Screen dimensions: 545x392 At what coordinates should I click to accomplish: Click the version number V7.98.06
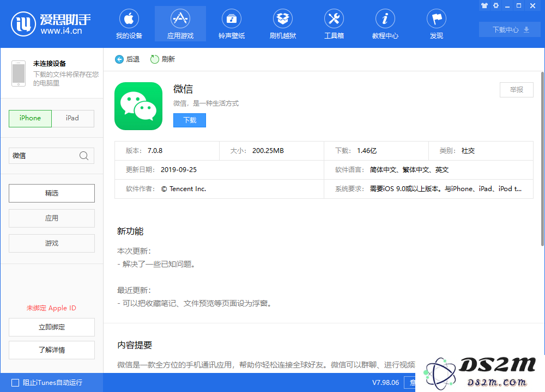pos(385,383)
